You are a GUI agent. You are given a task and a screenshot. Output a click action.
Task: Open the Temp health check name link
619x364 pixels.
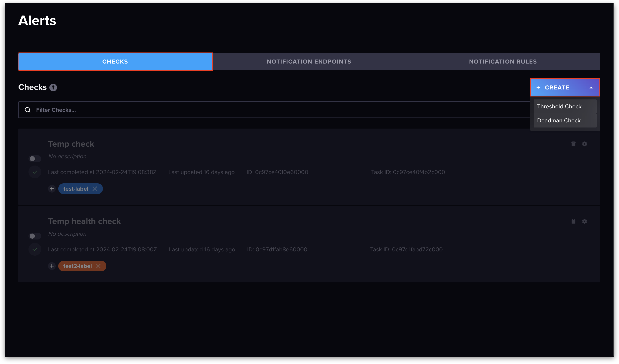84,221
